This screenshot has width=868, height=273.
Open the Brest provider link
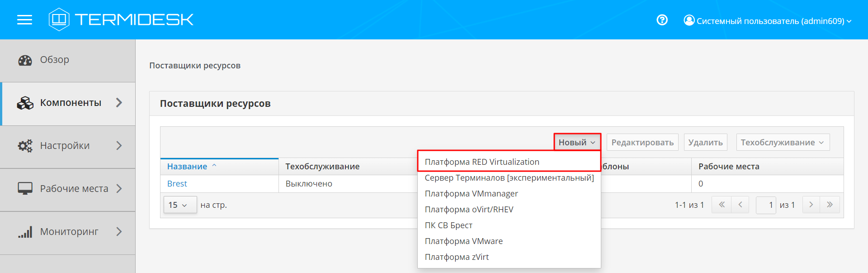(177, 184)
